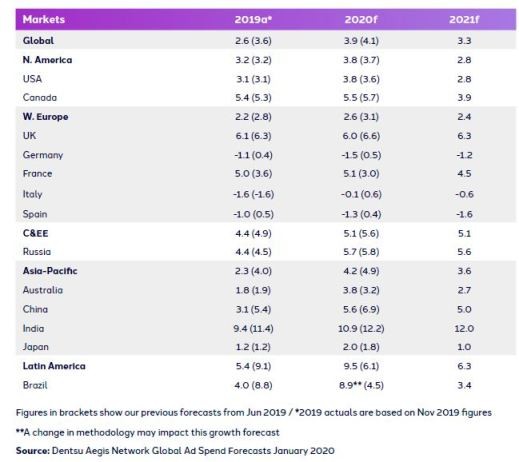Select the 2021f column header

[464, 20]
